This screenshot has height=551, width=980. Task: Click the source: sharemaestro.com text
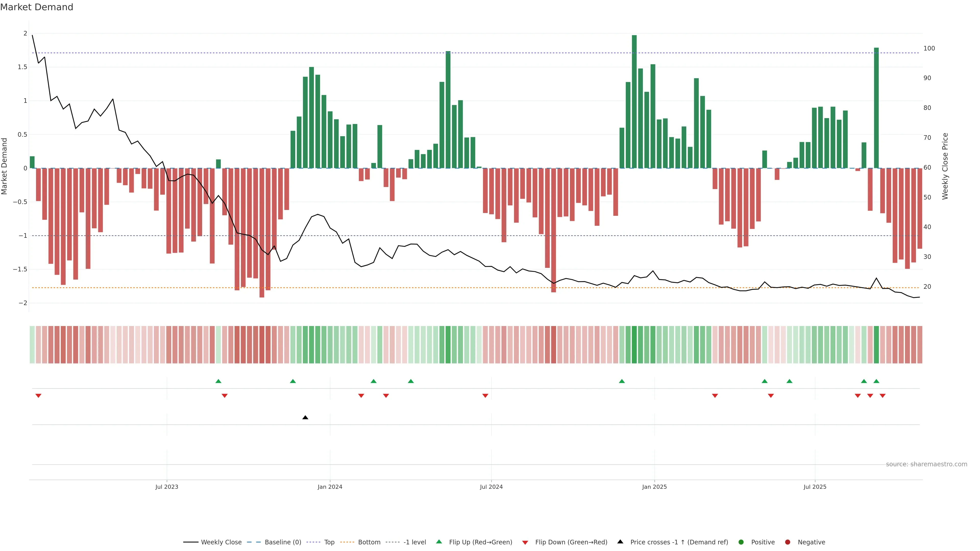[x=926, y=464]
